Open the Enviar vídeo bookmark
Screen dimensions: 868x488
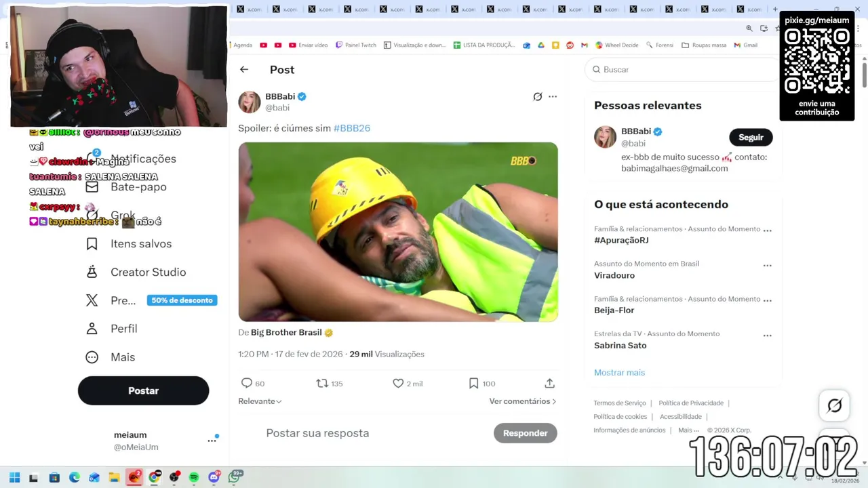309,45
